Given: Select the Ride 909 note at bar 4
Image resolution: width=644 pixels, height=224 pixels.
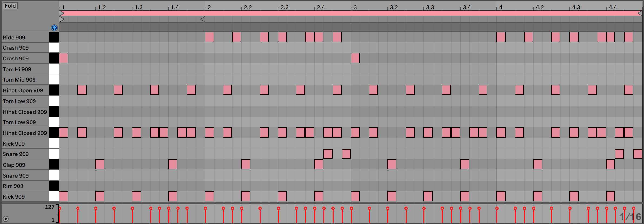Looking at the screenshot, I should [x=501, y=37].
